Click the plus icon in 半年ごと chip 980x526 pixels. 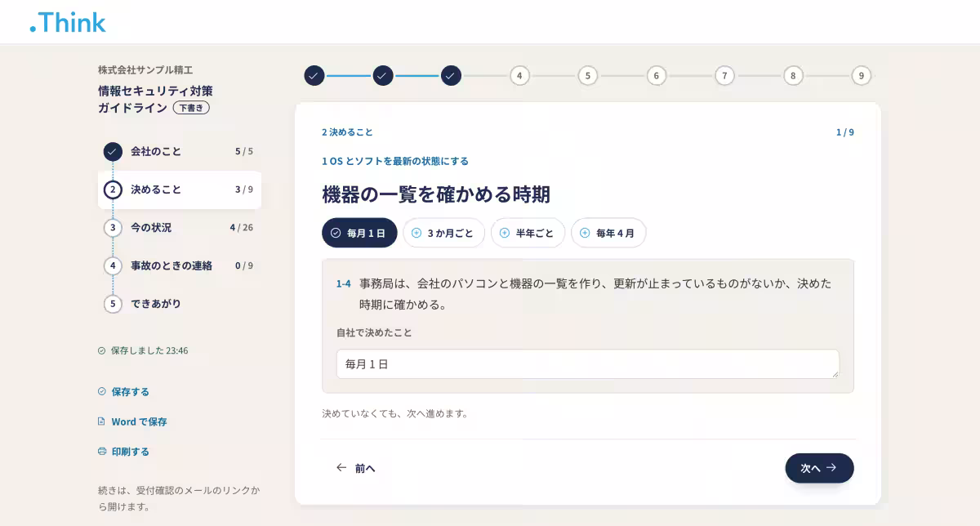pyautogui.click(x=504, y=233)
